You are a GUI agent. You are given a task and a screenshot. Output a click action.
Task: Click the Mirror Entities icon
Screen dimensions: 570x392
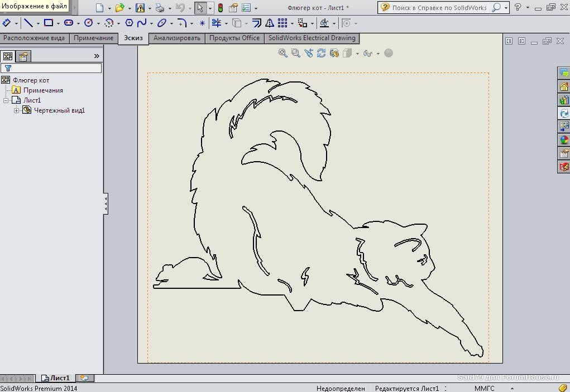(270, 23)
